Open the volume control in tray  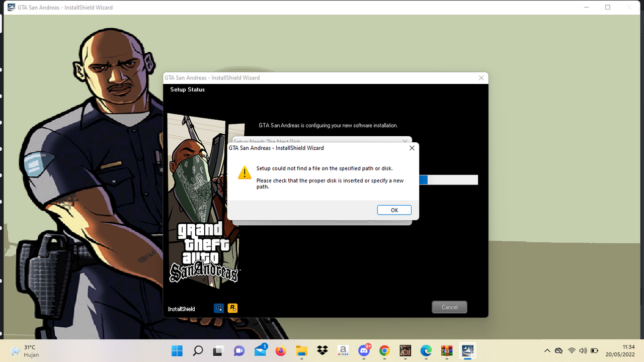pos(583,350)
